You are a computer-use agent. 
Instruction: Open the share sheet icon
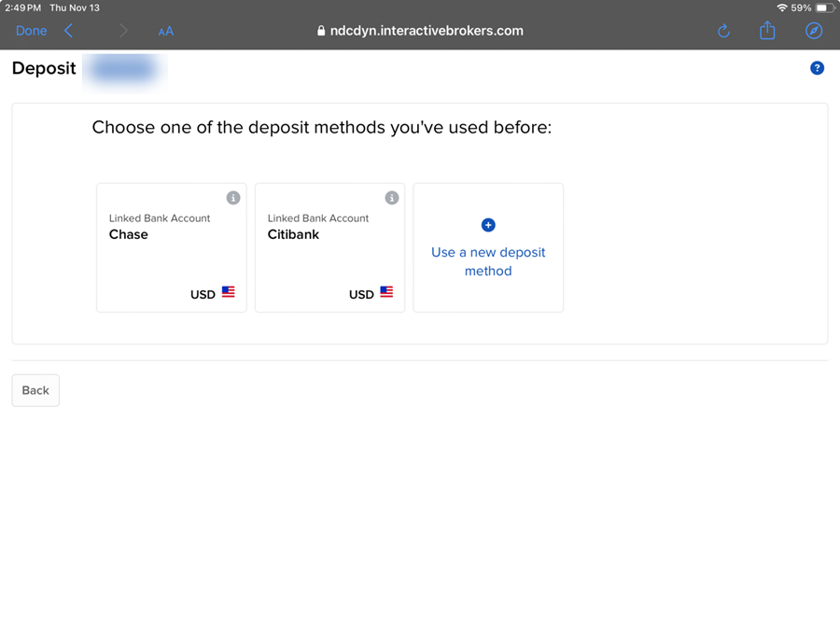pyautogui.click(x=767, y=30)
